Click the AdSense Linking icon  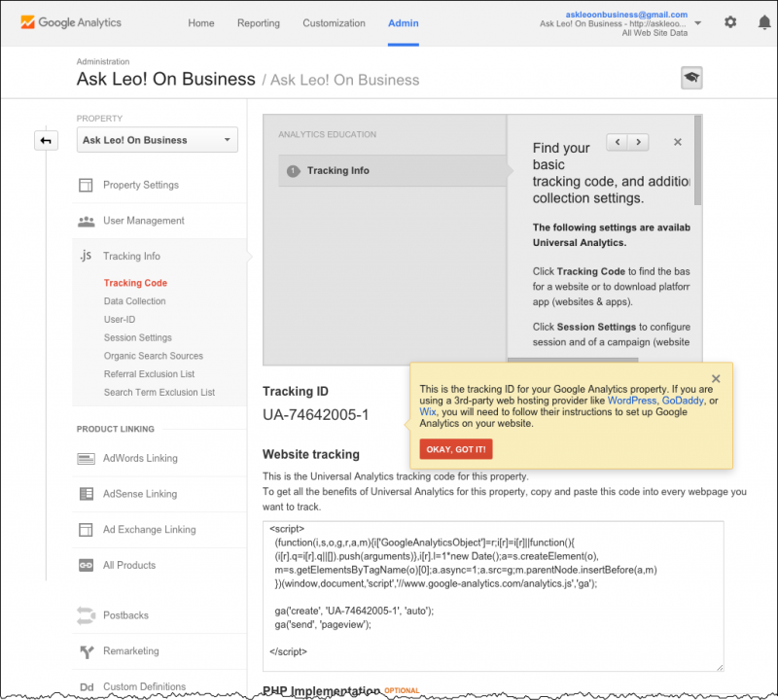coord(86,494)
